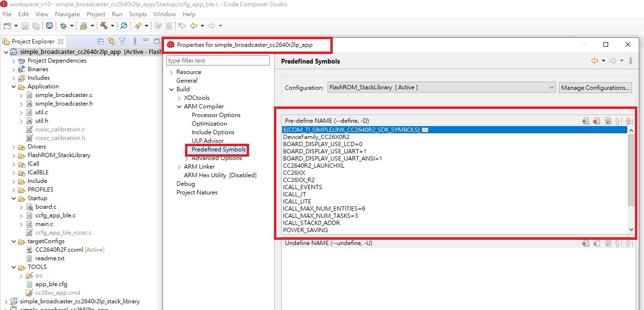Toggle Link with Editor in Project Explorer

point(111,42)
